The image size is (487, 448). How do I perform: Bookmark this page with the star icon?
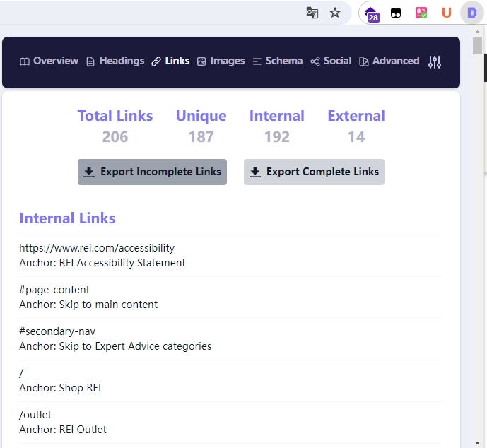coord(335,13)
